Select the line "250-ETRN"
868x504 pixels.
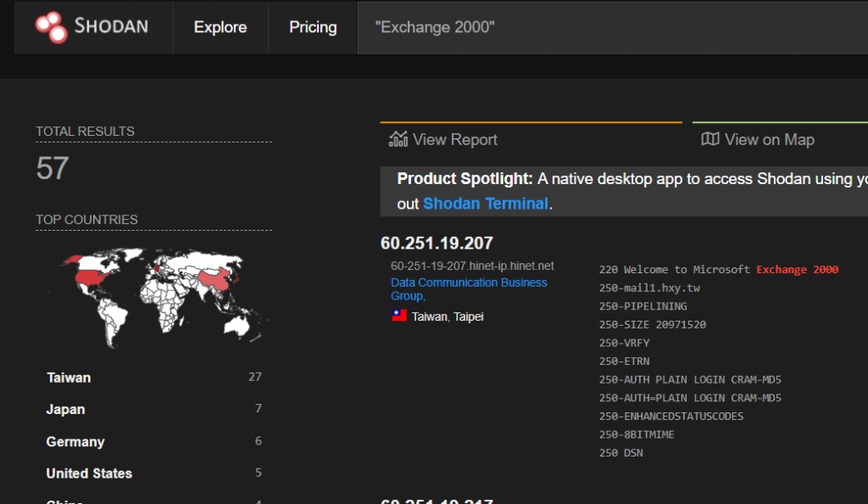(625, 361)
